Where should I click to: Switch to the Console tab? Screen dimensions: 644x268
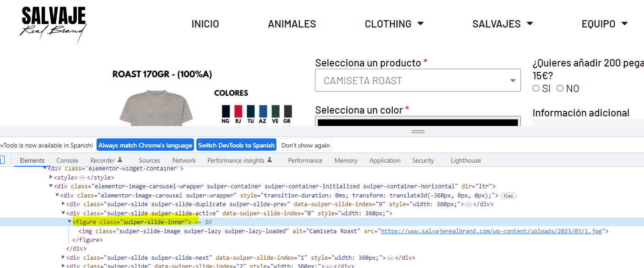[67, 160]
